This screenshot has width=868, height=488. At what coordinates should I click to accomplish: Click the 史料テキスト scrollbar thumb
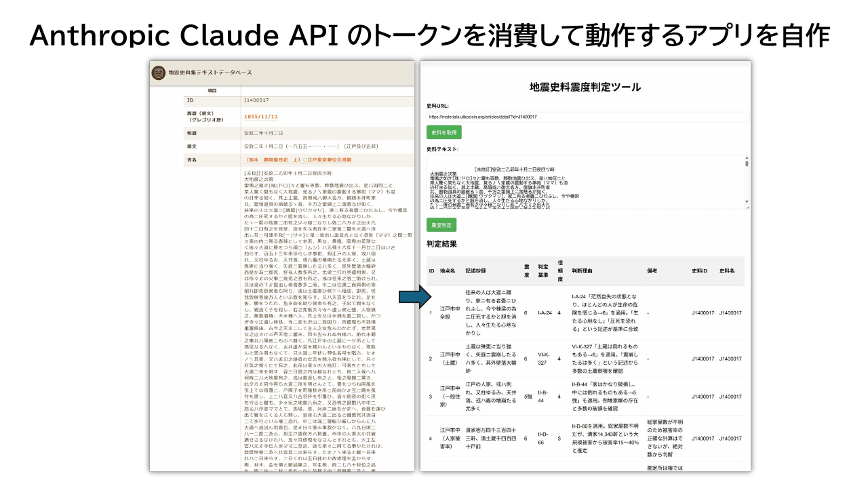747,163
